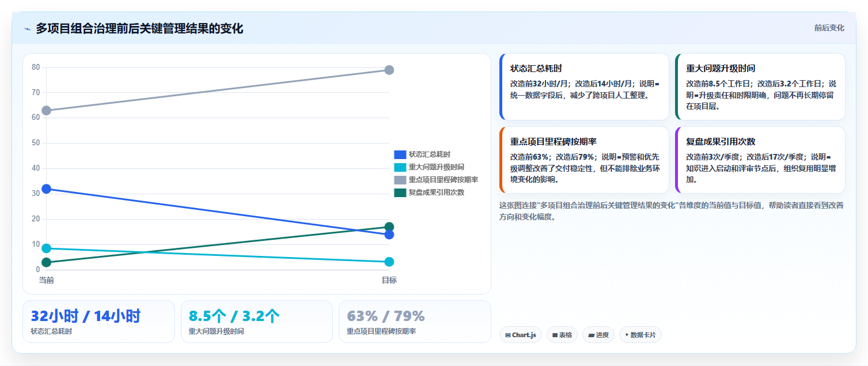Open the 状态汇总耗时 detail card
The height and width of the screenshot is (366, 868).
pos(584,86)
